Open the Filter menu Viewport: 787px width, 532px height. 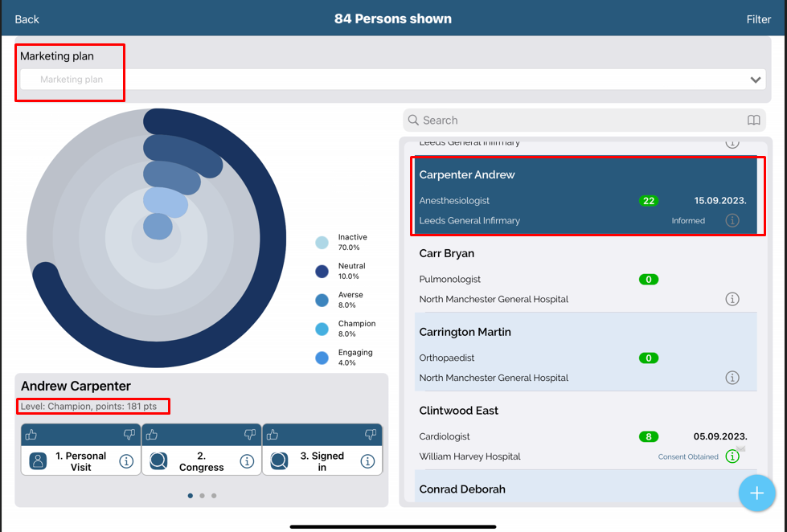pyautogui.click(x=758, y=19)
